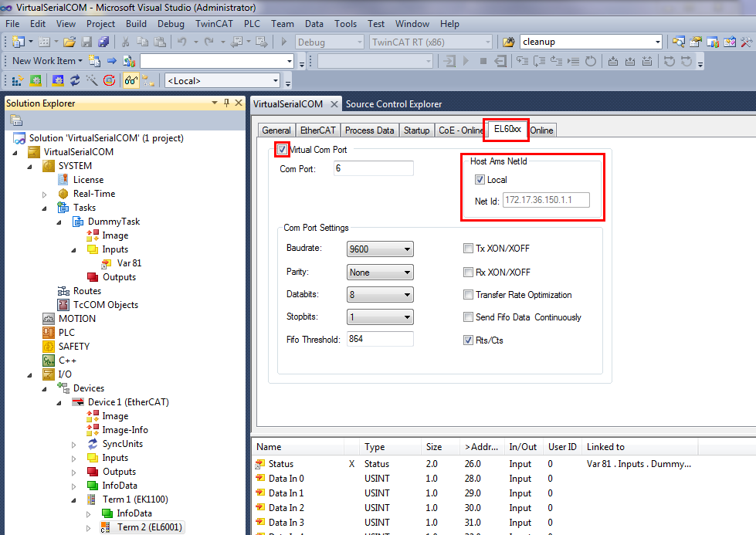Click the Restart TwinCAT Run Mode icon
The width and height of the screenshot is (756, 535).
click(36, 80)
